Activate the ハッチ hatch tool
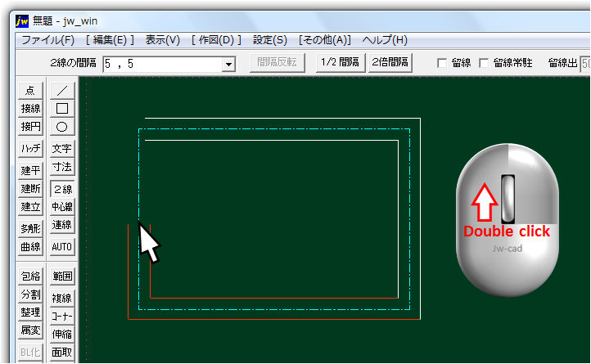591x364 pixels. coord(30,149)
